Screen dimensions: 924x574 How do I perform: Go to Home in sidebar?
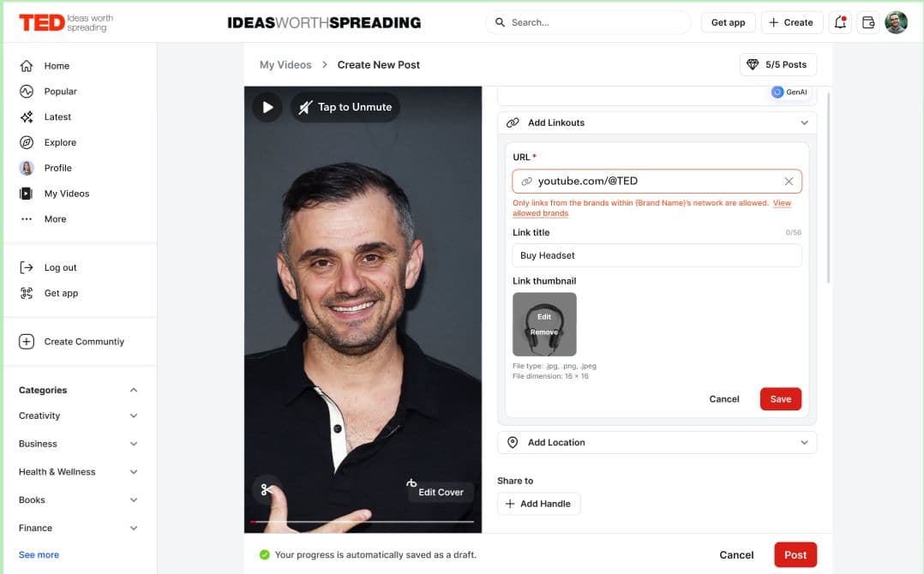pyautogui.click(x=57, y=66)
